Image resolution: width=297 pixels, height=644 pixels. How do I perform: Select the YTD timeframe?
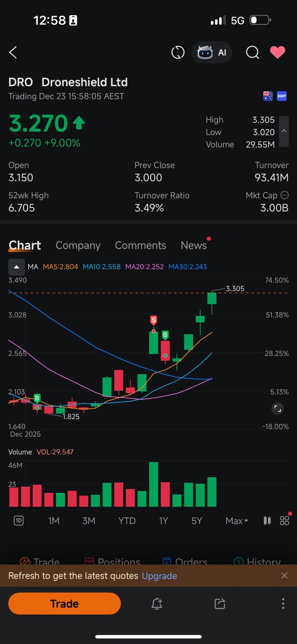coord(127,521)
